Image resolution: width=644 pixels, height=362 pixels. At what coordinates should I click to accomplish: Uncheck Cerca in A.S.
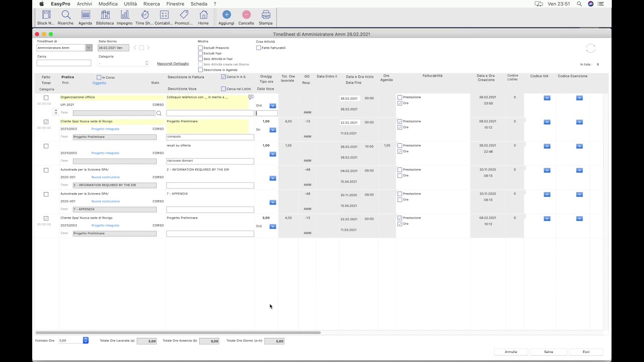tap(224, 77)
